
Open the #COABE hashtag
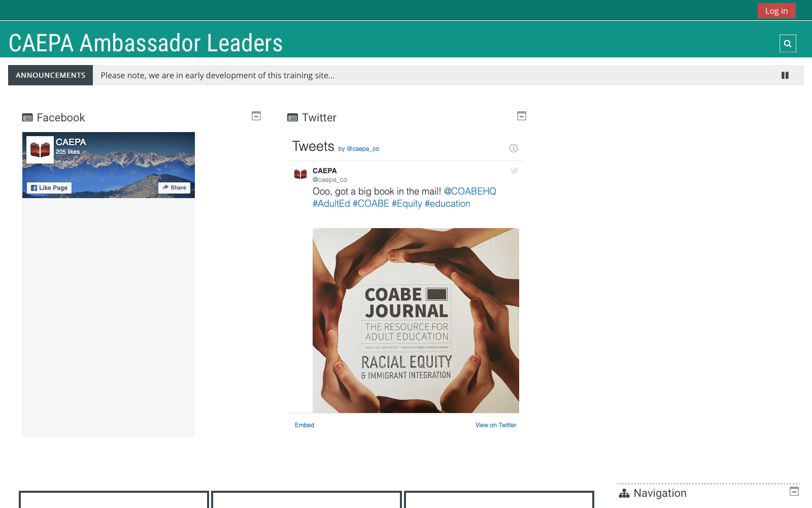pyautogui.click(x=371, y=204)
